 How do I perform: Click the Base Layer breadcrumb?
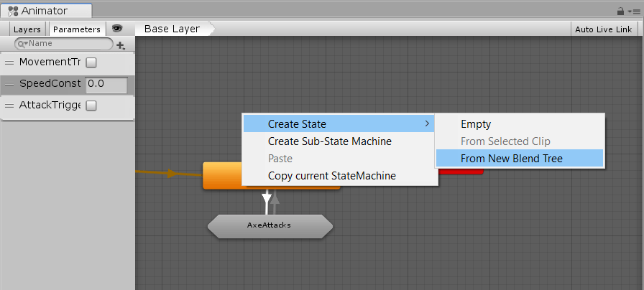[x=172, y=29]
